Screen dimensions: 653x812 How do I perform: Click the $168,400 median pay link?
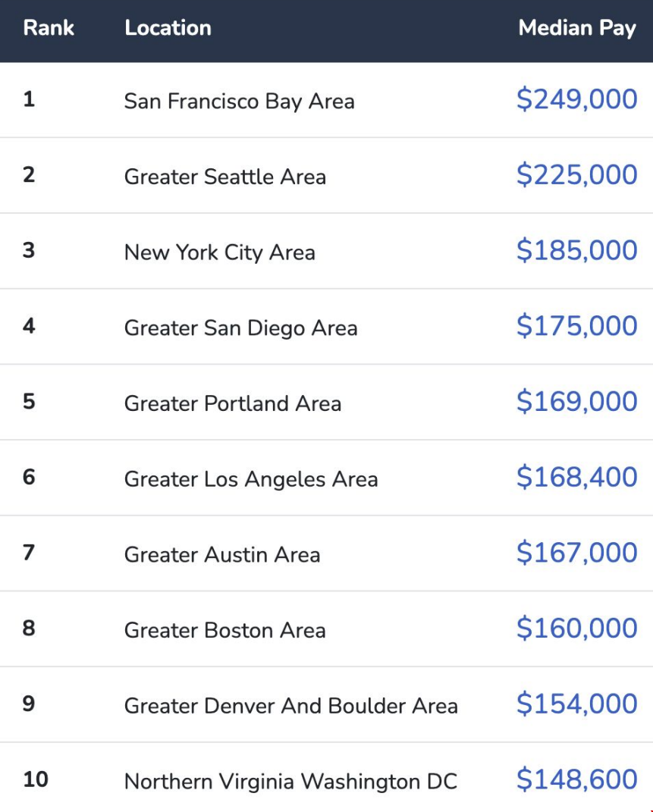[576, 477]
